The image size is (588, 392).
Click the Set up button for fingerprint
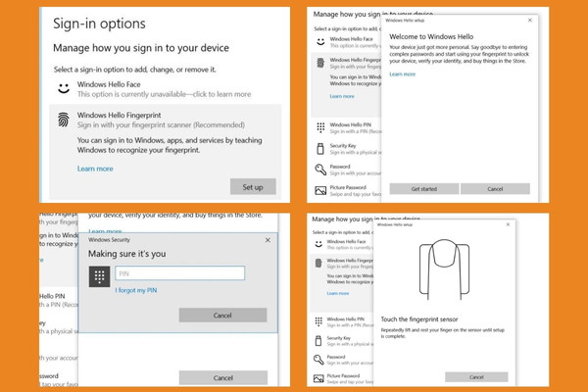[x=253, y=187]
